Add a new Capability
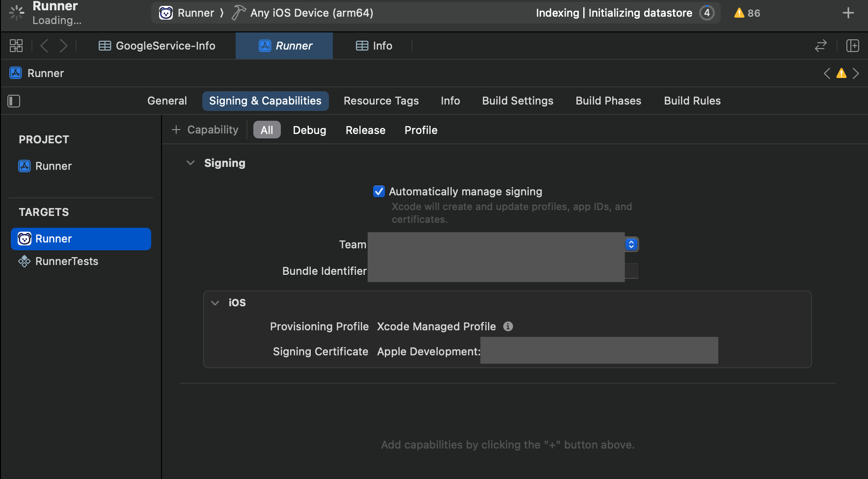Image resolution: width=868 pixels, height=479 pixels. click(x=205, y=130)
